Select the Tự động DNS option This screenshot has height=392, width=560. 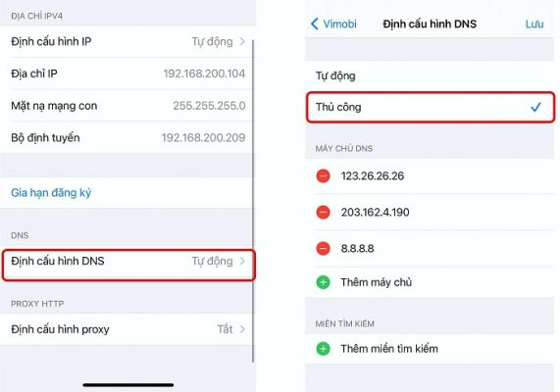point(430,76)
